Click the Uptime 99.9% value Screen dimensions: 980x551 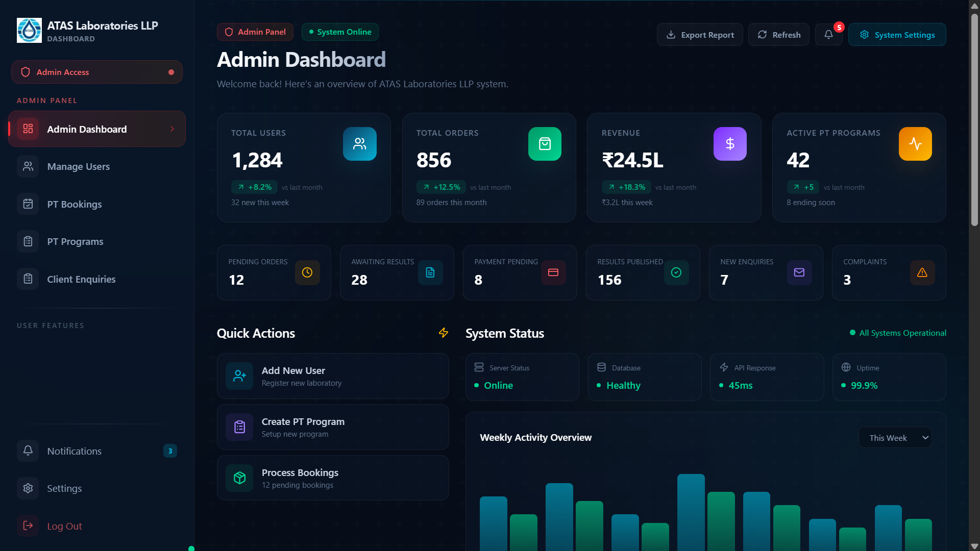(864, 385)
